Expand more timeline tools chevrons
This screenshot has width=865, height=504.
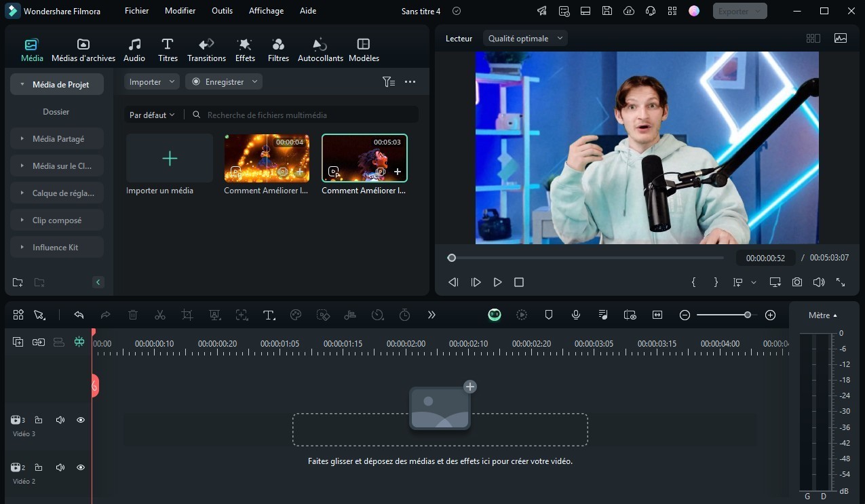(431, 315)
